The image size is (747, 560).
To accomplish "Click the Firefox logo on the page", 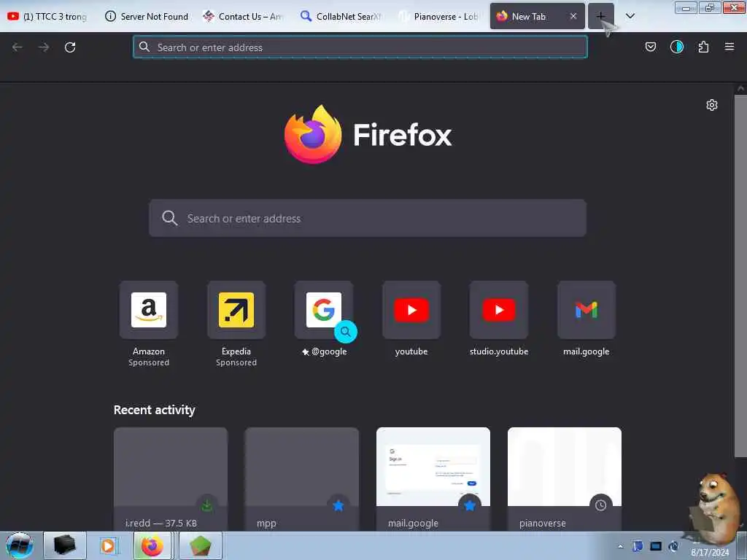I will [x=368, y=135].
